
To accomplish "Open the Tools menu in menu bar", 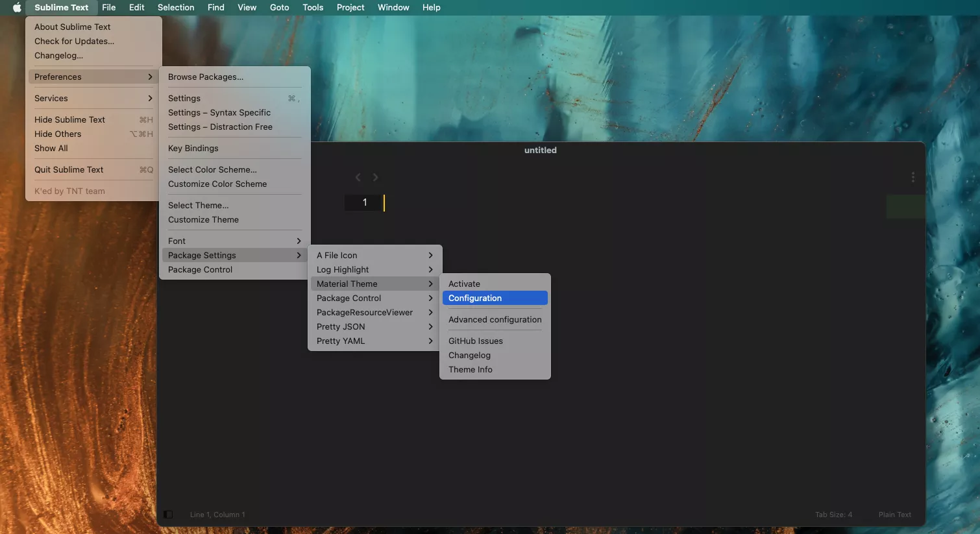I will (x=312, y=8).
